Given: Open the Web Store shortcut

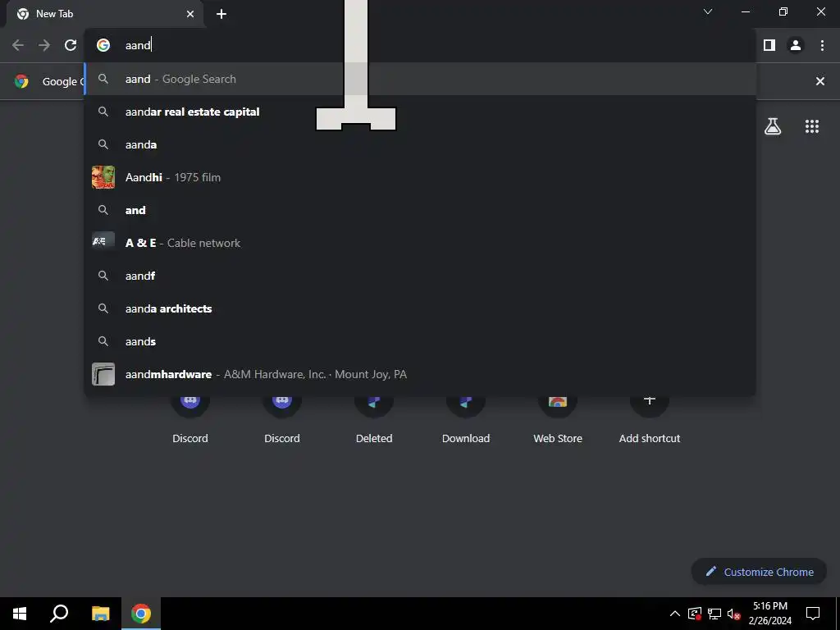Looking at the screenshot, I should [x=558, y=421].
